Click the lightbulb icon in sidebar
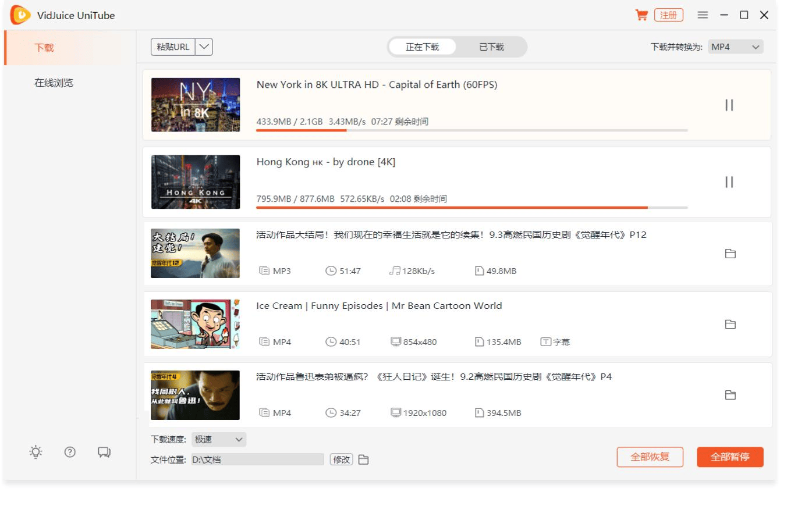The image size is (812, 520). [36, 452]
